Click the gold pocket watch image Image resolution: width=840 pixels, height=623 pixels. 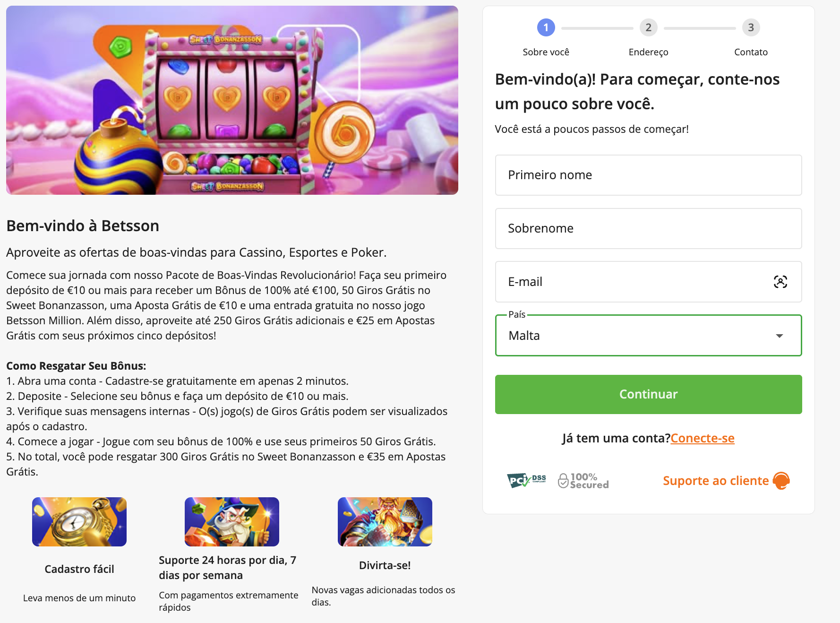79,522
